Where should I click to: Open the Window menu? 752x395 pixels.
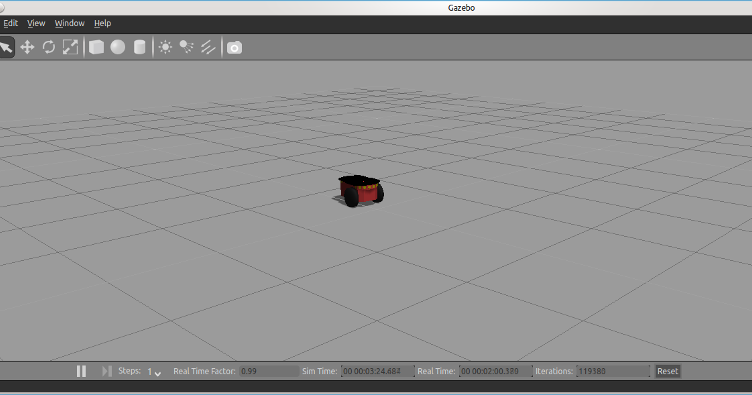(x=70, y=23)
